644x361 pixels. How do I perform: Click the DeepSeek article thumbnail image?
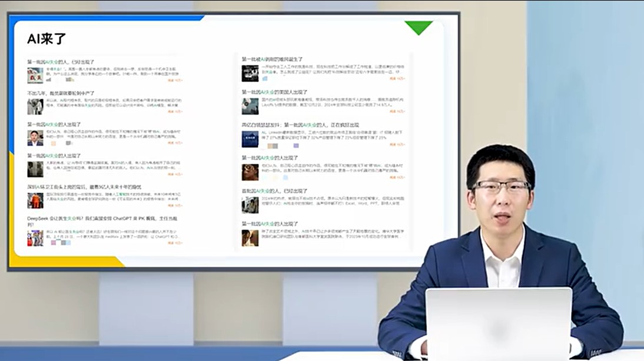point(35,238)
